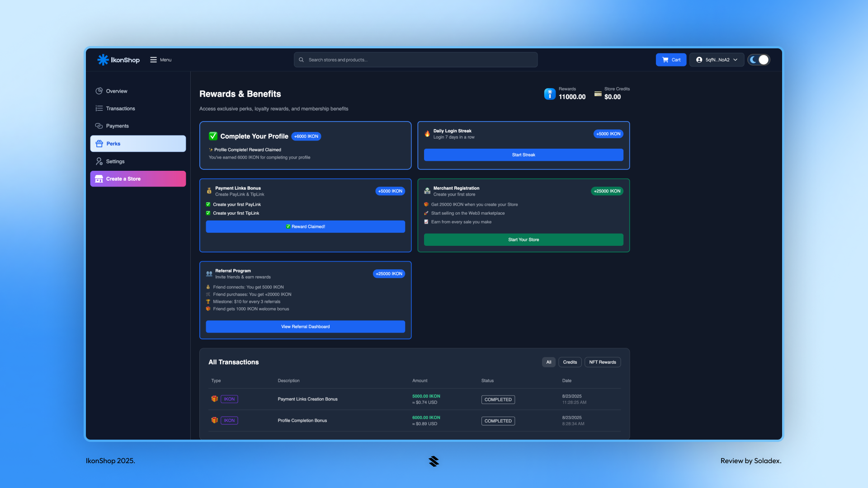Click the 6000.00 IKON amount
868x488 pixels.
click(x=426, y=418)
